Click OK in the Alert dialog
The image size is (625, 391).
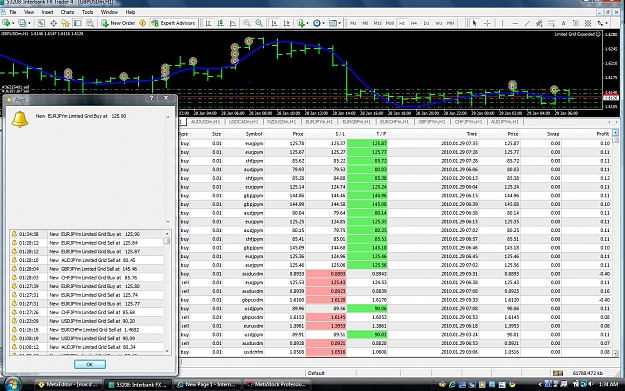(x=90, y=364)
